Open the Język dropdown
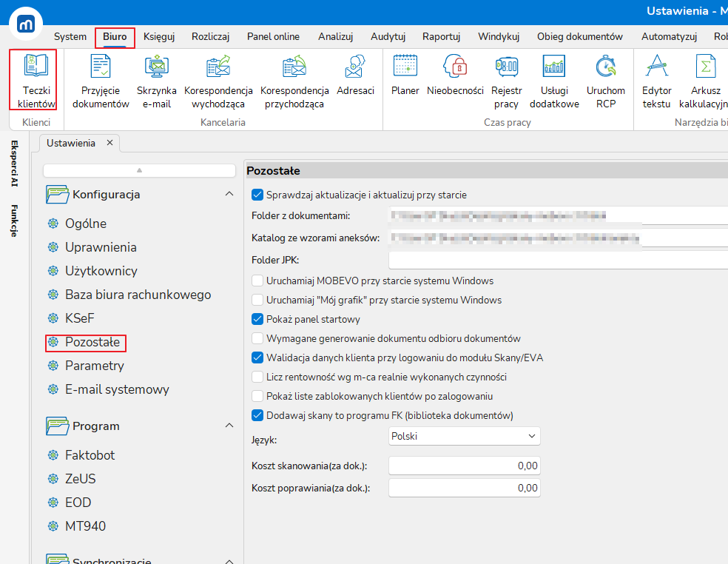This screenshot has width=728, height=564. 465,436
